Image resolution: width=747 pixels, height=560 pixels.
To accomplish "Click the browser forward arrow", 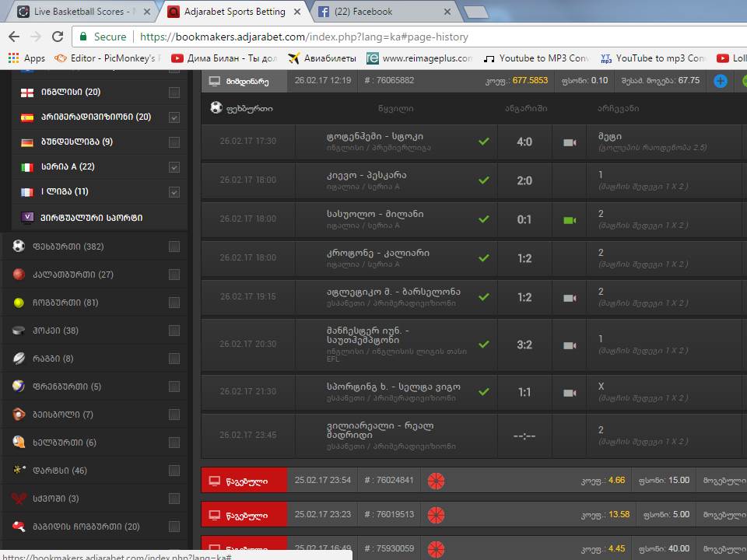I will 36,37.
